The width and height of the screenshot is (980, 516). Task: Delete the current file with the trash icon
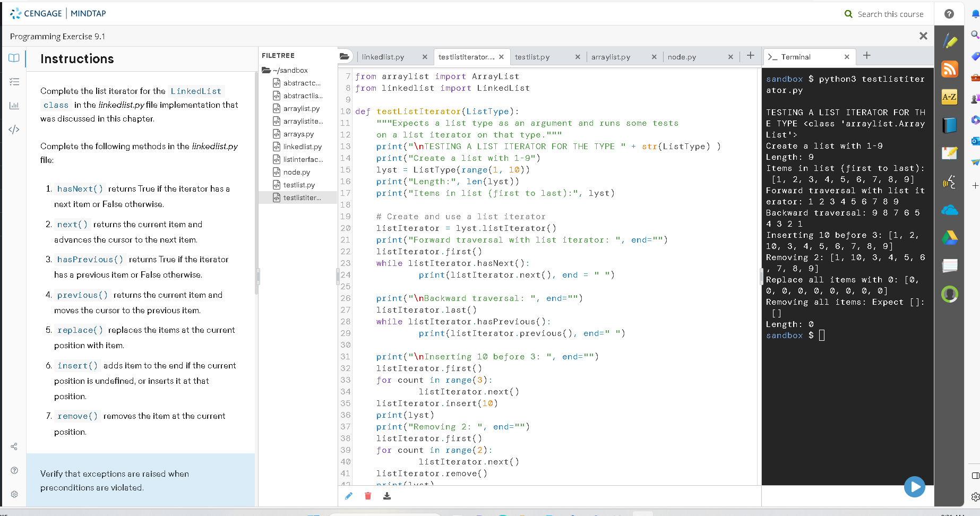[x=368, y=496]
